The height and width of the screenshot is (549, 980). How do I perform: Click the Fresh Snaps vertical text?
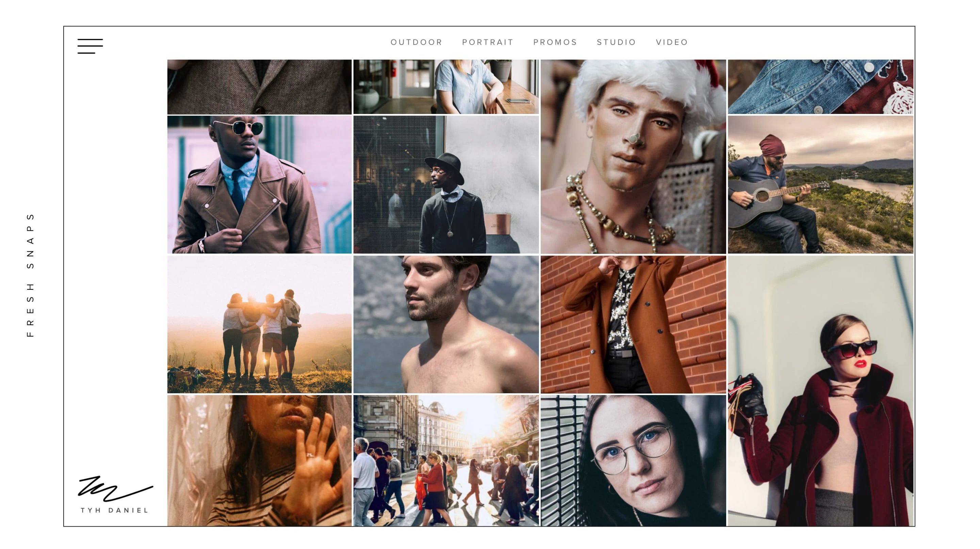pos(30,274)
